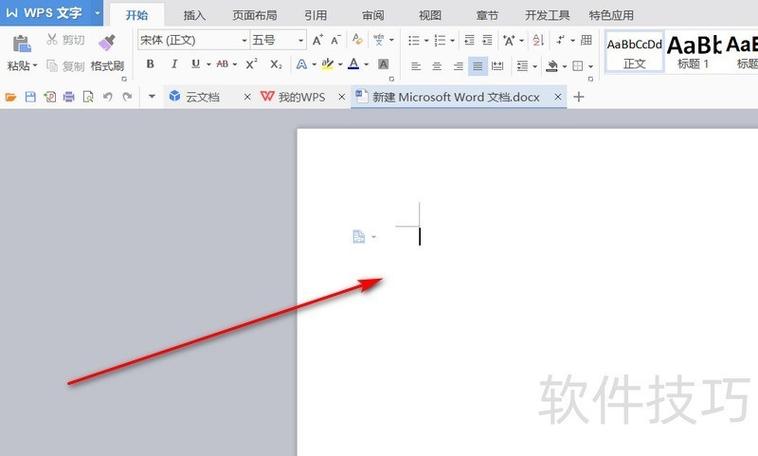Viewport: 758px width, 456px height.
Task: Apply the 正文 style
Action: pos(634,52)
